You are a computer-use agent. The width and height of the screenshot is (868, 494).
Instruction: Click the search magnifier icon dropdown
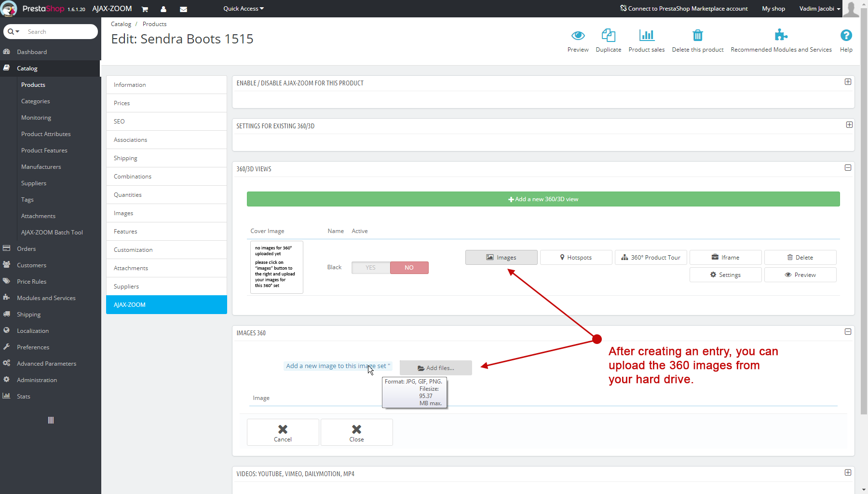14,32
